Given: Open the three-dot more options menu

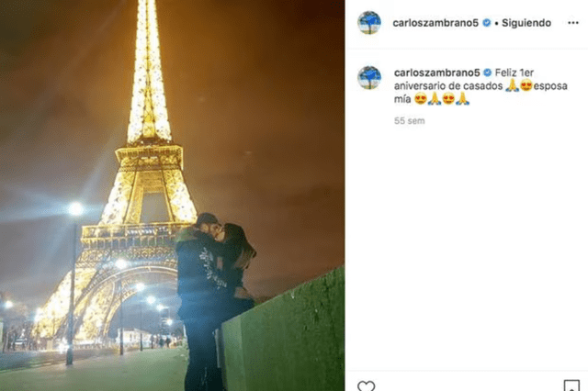Looking at the screenshot, I should click(x=572, y=23).
